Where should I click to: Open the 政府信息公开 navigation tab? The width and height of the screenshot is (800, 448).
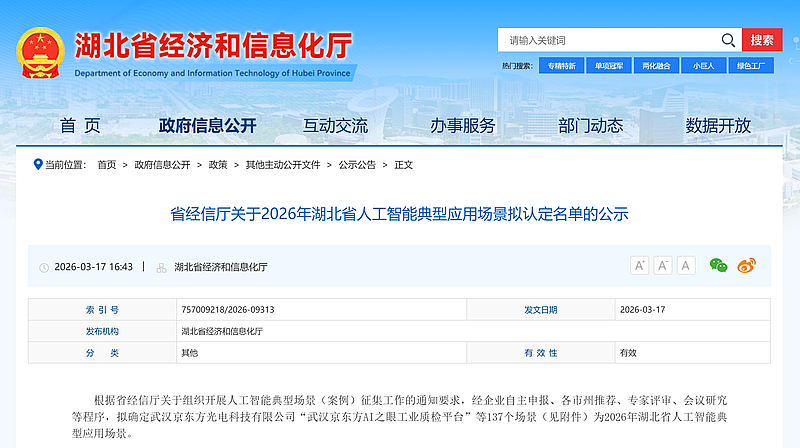pyautogui.click(x=208, y=126)
